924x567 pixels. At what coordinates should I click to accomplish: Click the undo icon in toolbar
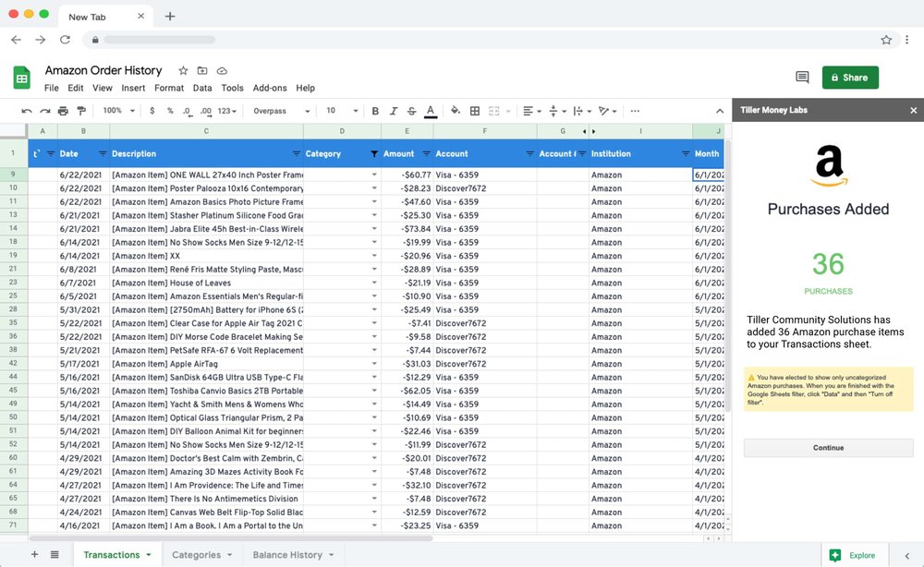click(27, 111)
